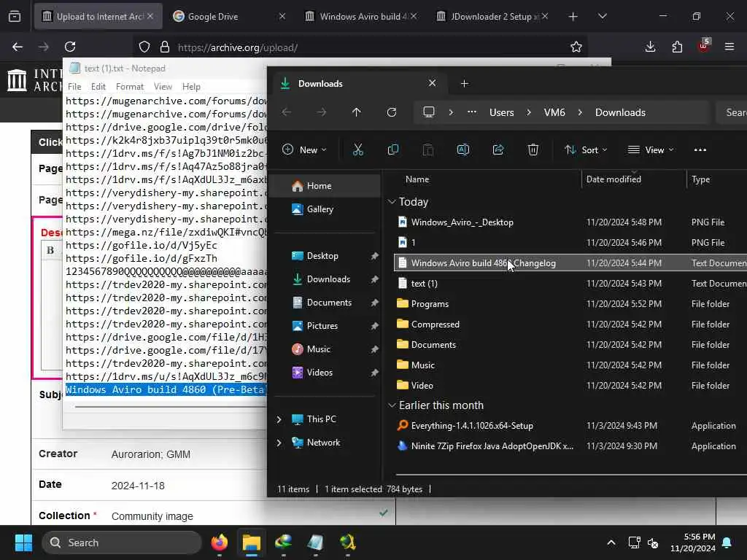Image resolution: width=747 pixels, height=560 pixels.
Task: Go up one folder level in Explorer
Action: [x=356, y=112]
